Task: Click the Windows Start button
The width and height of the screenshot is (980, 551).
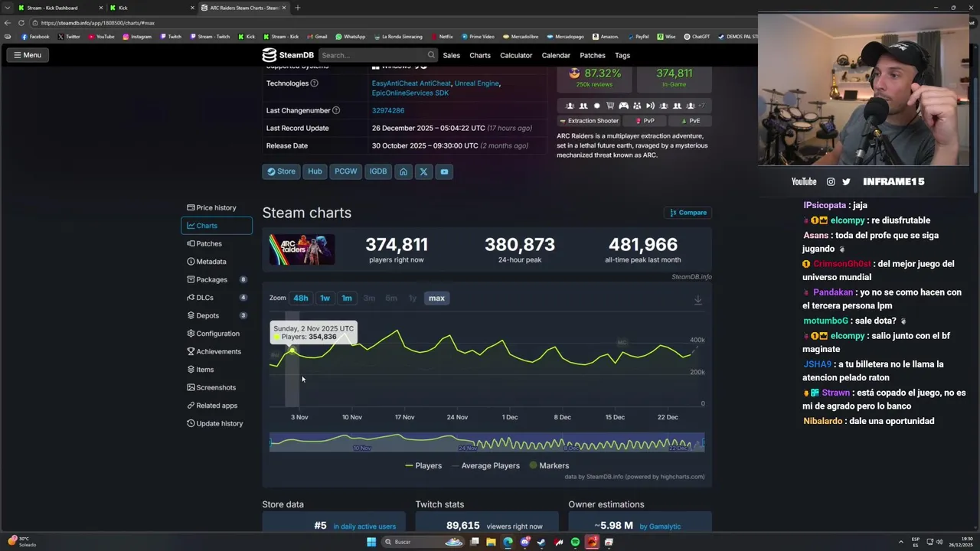Action: (371, 542)
